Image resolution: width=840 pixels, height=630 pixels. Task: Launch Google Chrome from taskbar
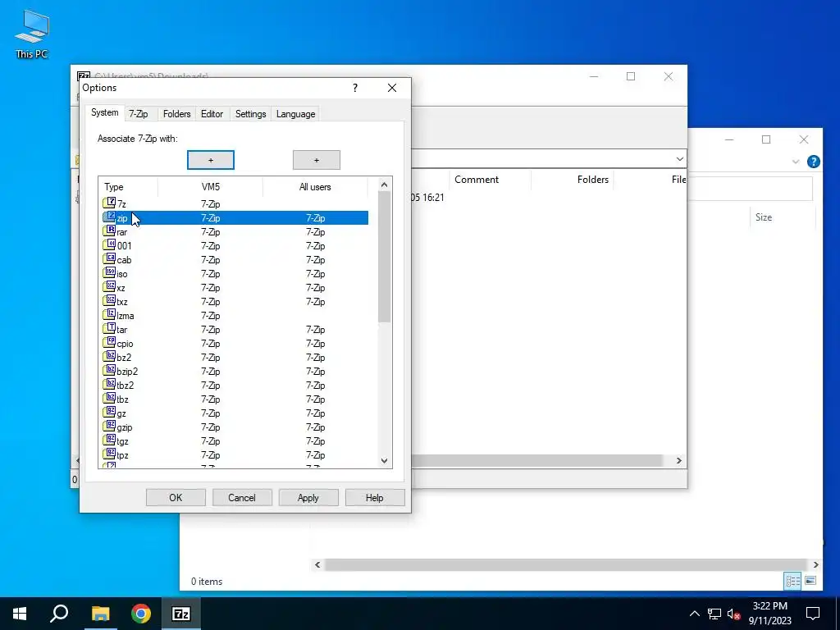[141, 614]
